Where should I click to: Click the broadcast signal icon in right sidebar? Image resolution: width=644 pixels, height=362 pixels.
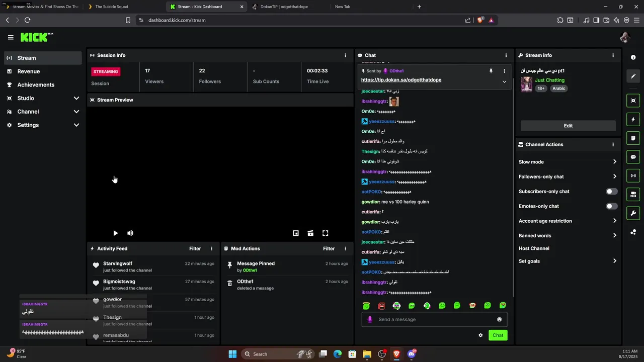point(633,175)
